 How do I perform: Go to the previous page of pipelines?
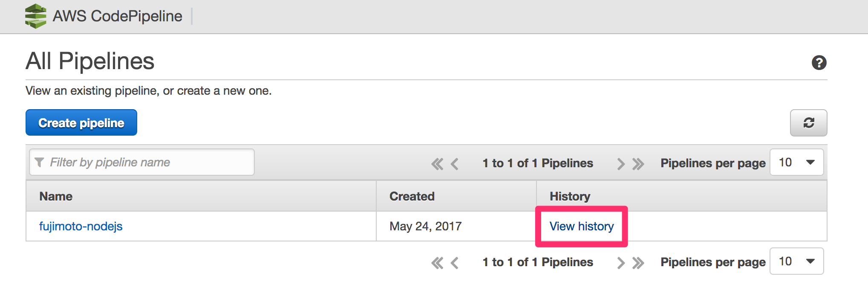point(454,163)
